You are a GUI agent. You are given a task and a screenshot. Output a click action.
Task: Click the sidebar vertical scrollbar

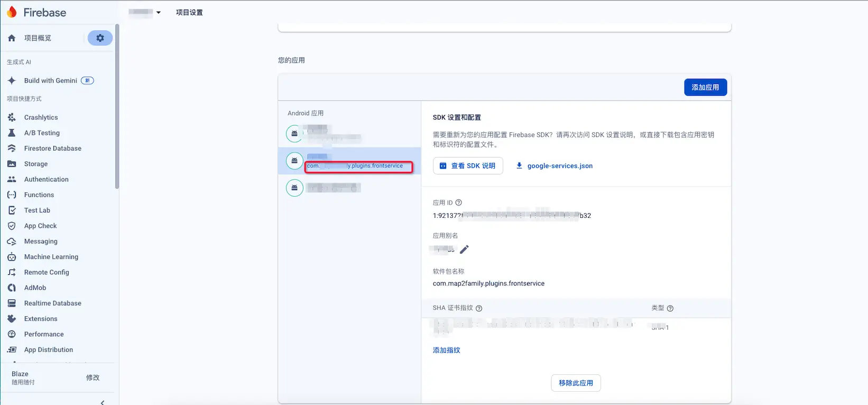[x=117, y=106]
